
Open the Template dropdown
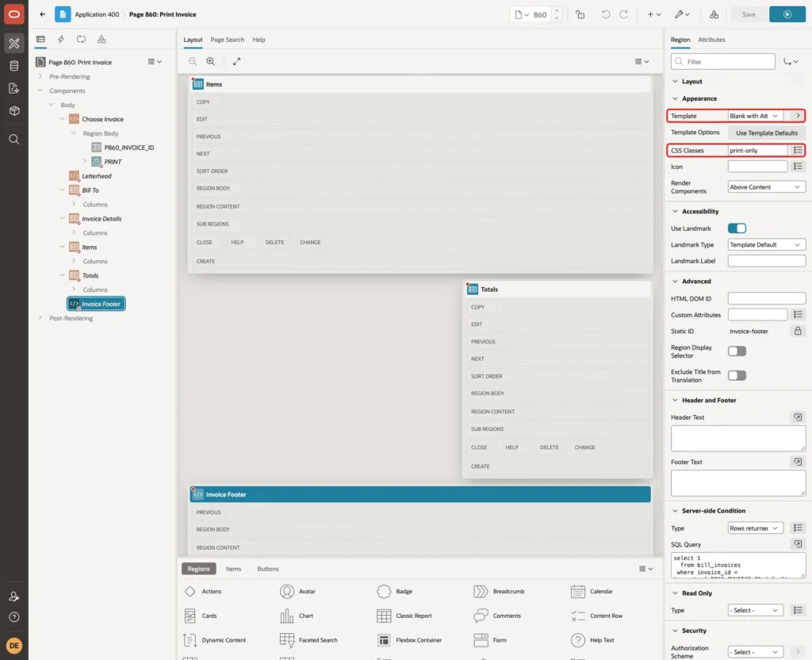[x=755, y=116]
